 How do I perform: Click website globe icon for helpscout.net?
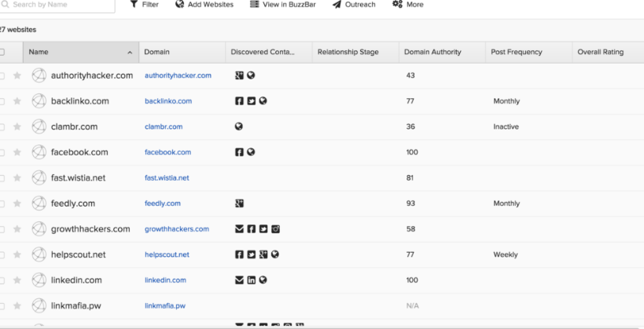275,254
